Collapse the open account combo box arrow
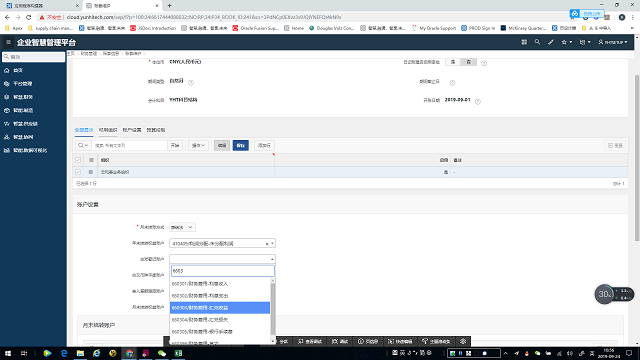This screenshot has height=360, width=640. pos(272,259)
